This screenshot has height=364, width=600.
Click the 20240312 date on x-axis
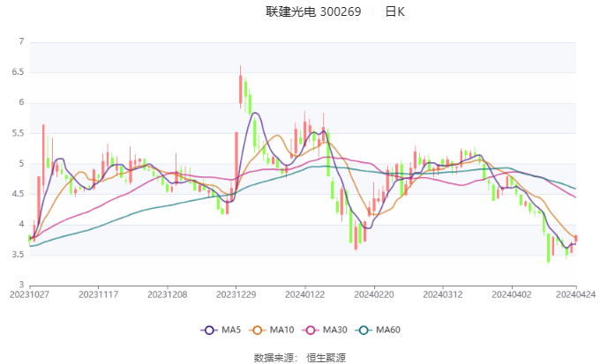[443, 295]
